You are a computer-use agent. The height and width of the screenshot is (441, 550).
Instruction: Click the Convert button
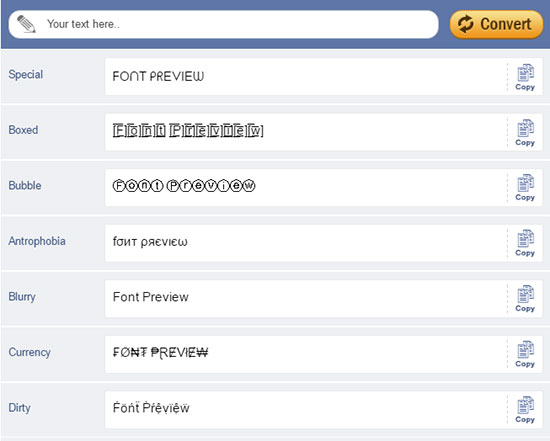[x=496, y=24]
